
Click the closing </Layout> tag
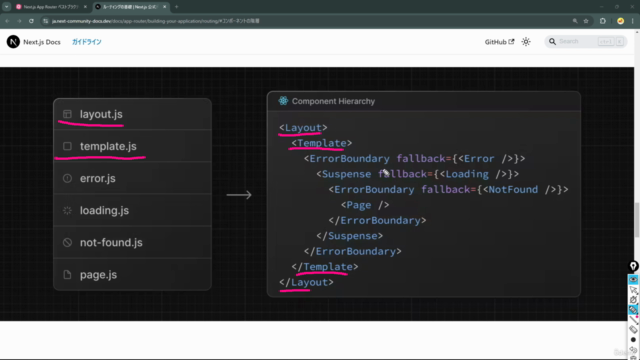306,282
